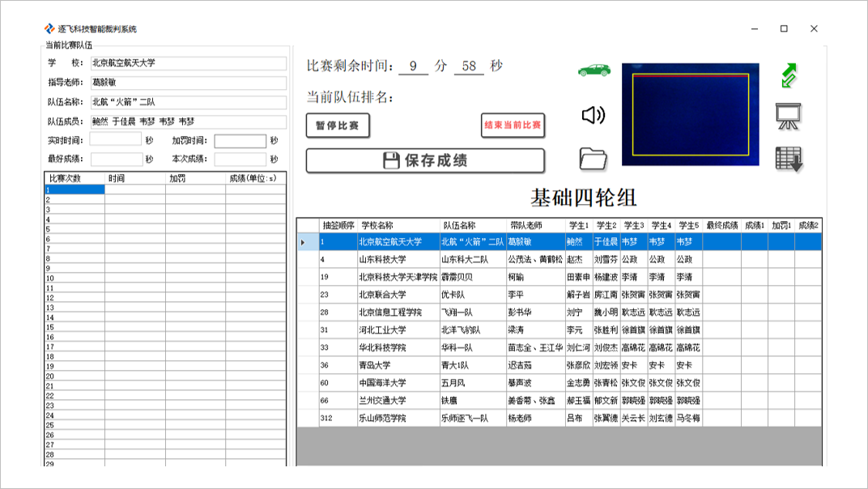Image resolution: width=868 pixels, height=489 pixels.
Task: Click the remaining seconds value 58
Action: tap(469, 66)
